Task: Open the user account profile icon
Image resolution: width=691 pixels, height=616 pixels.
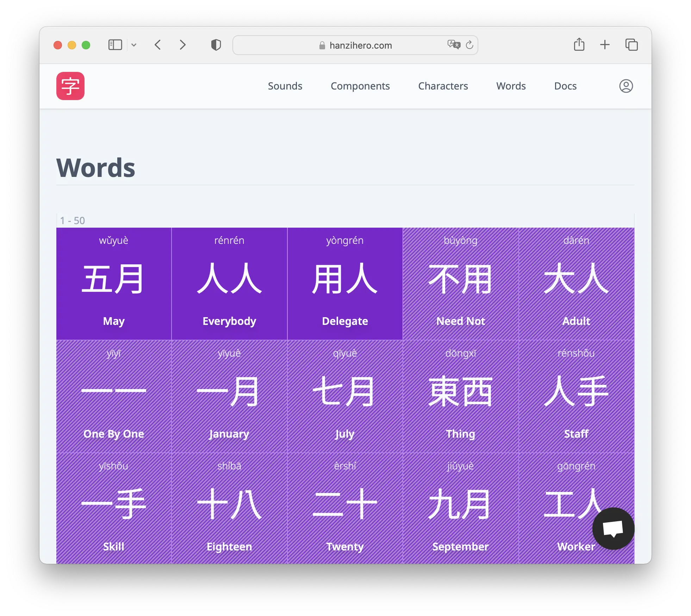Action: click(x=626, y=86)
